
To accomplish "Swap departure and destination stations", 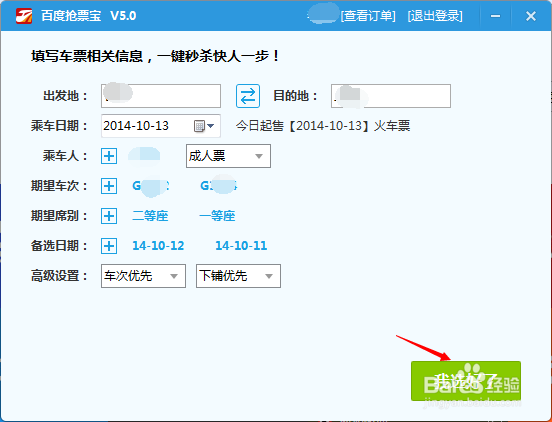I will pyautogui.click(x=248, y=96).
